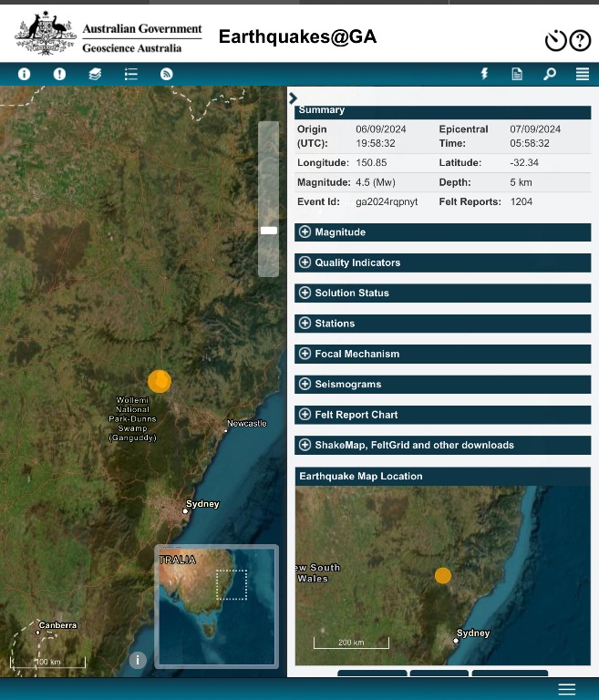
Task: Open the help question mark icon
Action: [x=580, y=41]
